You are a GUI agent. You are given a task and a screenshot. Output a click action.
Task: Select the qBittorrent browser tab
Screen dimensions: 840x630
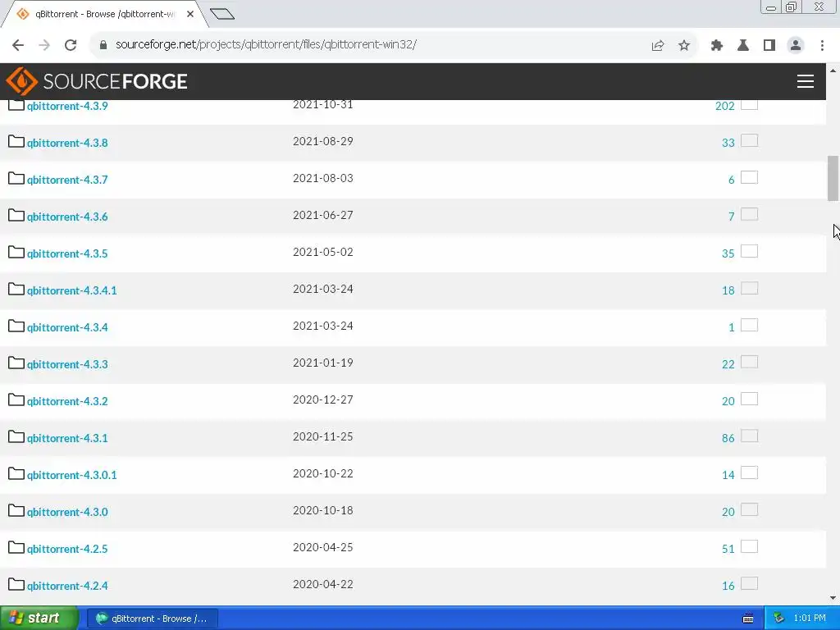104,14
